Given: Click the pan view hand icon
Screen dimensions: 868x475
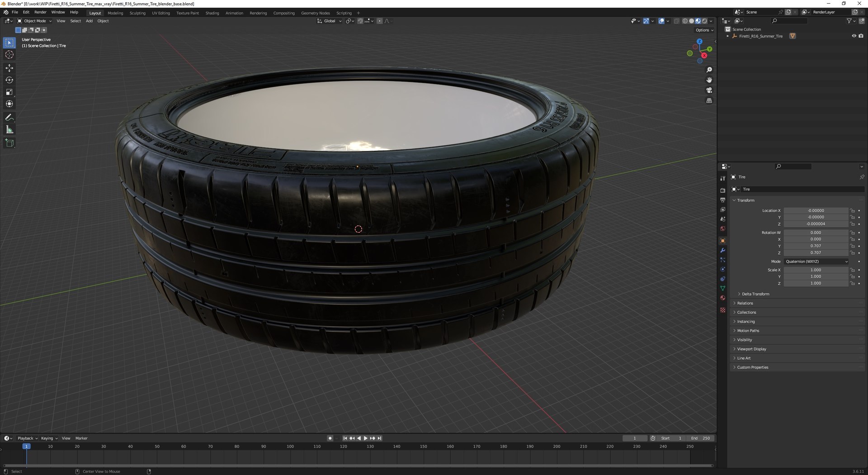Looking at the screenshot, I should coord(709,80).
